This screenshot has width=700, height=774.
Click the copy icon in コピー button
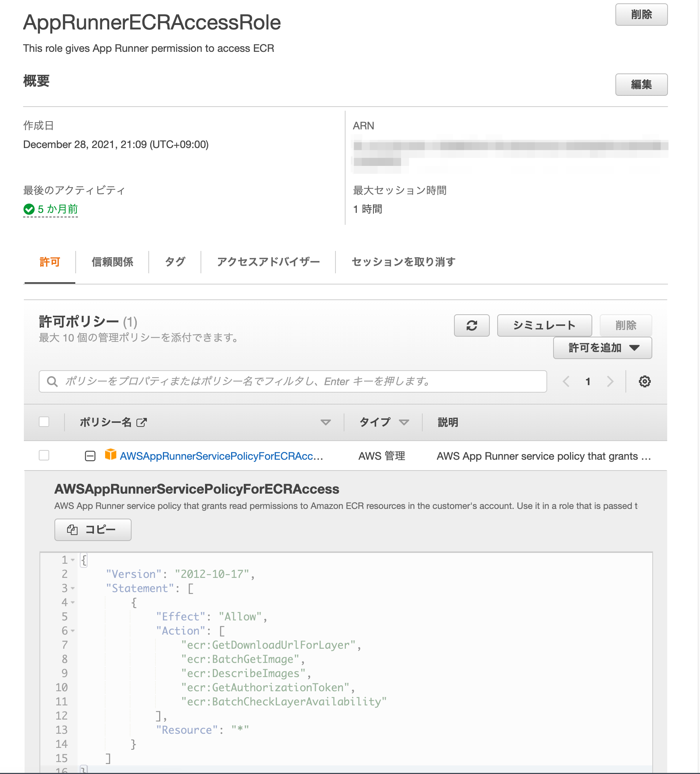pyautogui.click(x=72, y=530)
